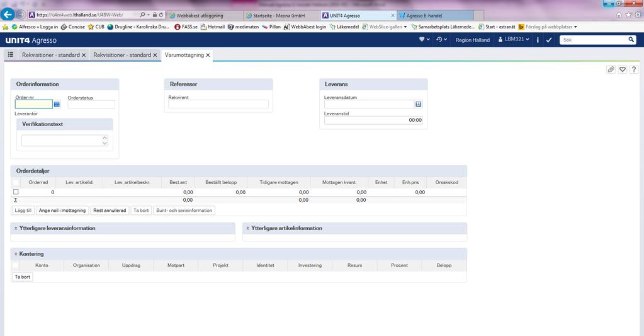Viewport: 644px width, 336px height.
Task: Open the browser settings gear icon
Action: click(638, 14)
